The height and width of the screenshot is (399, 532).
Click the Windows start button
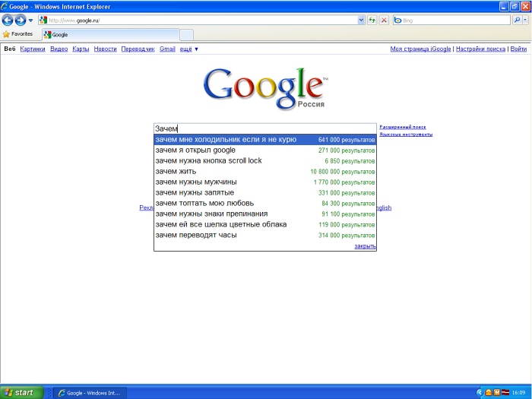(22, 393)
